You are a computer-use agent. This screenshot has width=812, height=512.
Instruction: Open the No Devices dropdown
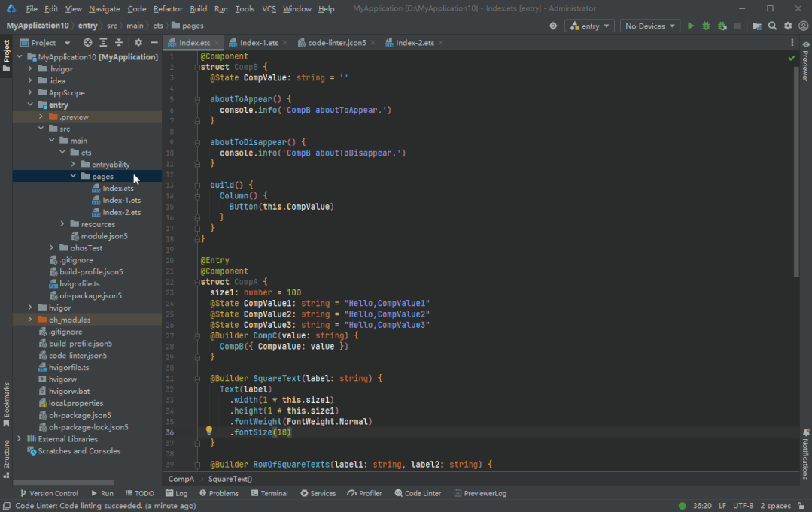click(650, 26)
